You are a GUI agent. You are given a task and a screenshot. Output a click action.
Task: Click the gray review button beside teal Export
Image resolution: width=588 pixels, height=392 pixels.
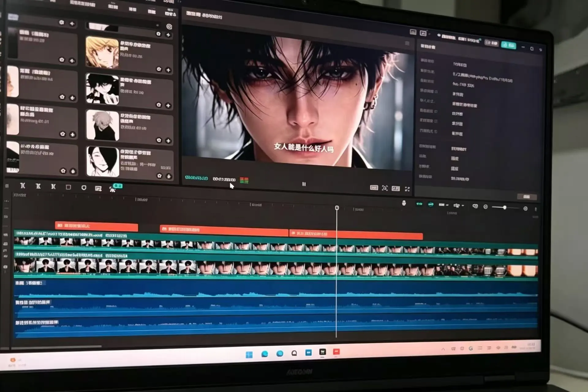[491, 43]
